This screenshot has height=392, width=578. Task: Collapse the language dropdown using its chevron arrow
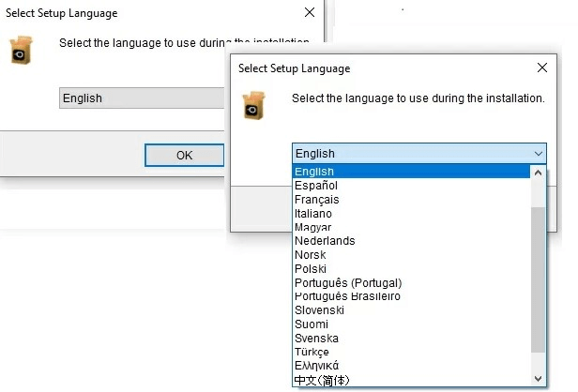click(539, 153)
